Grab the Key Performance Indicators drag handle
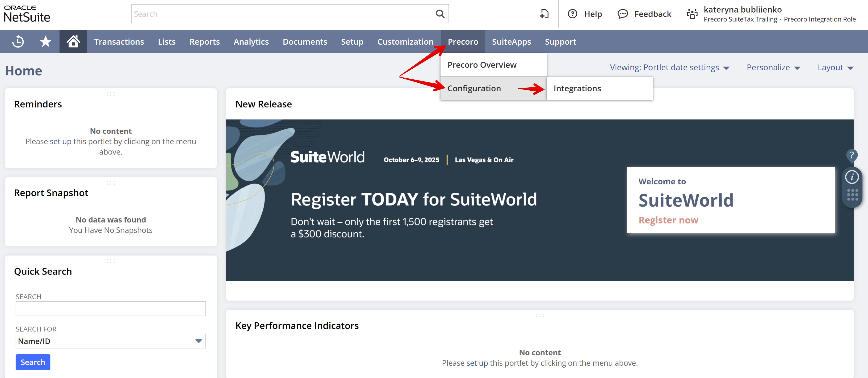The image size is (868, 378). pyautogui.click(x=540, y=315)
